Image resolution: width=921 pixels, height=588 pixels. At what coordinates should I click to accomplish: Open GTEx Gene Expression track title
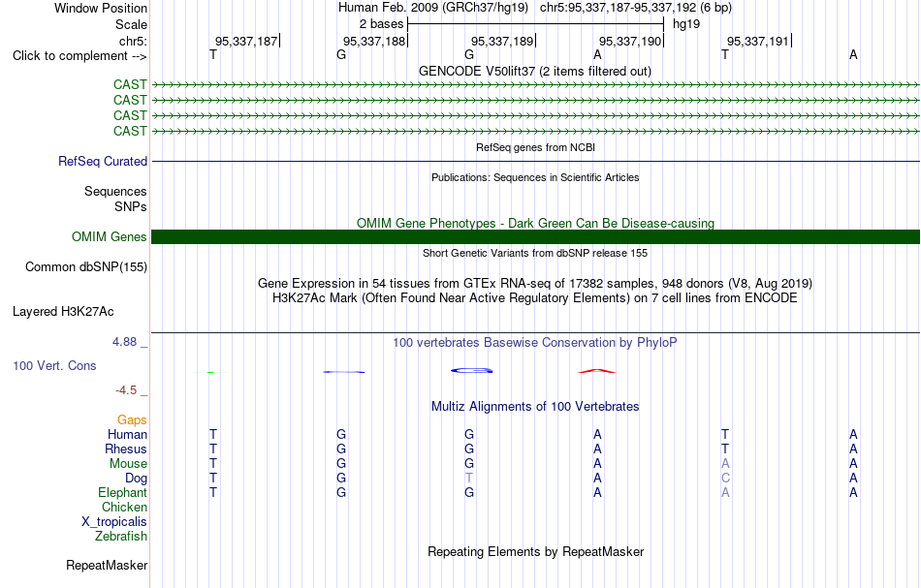[535, 284]
